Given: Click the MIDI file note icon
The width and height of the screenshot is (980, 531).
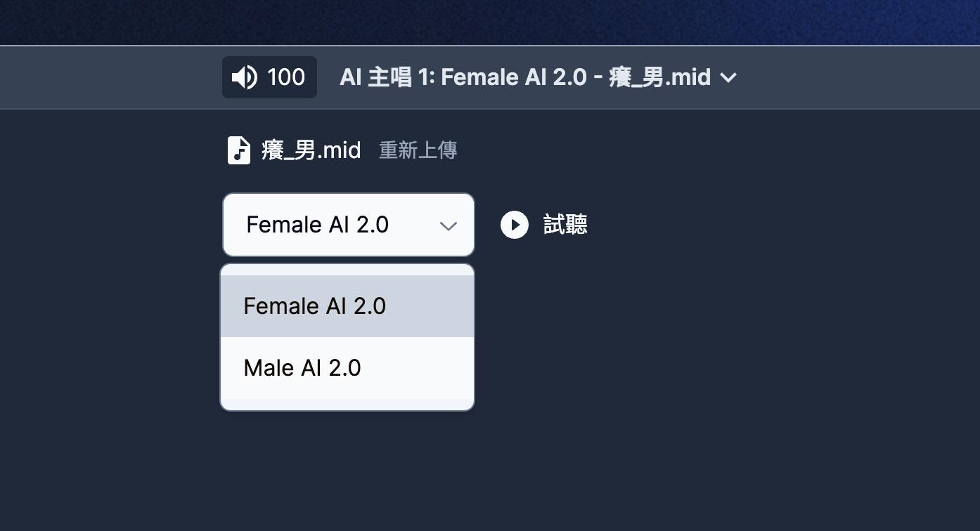Looking at the screenshot, I should point(239,150).
